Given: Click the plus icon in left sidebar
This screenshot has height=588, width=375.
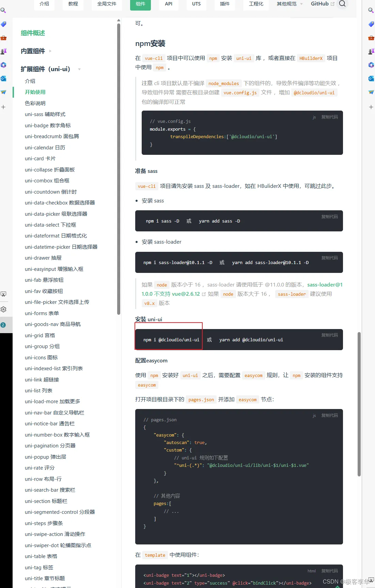Looking at the screenshot, I should [x=3, y=107].
